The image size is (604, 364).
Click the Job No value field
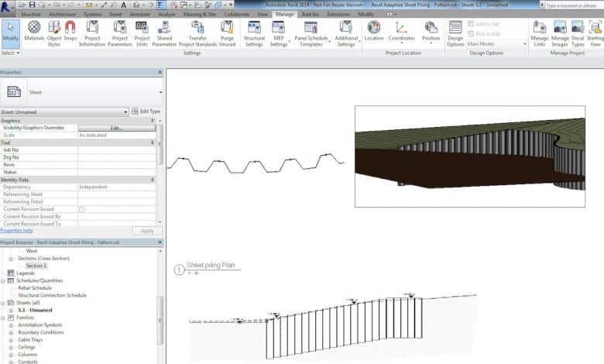click(x=117, y=150)
